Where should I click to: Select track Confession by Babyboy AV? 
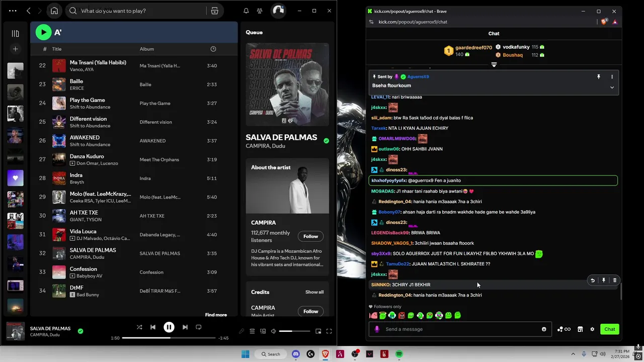[133, 273]
